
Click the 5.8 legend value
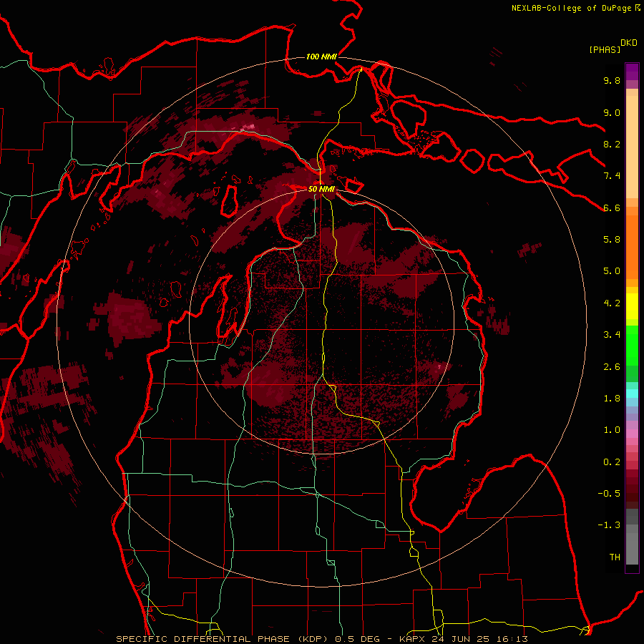(612, 240)
